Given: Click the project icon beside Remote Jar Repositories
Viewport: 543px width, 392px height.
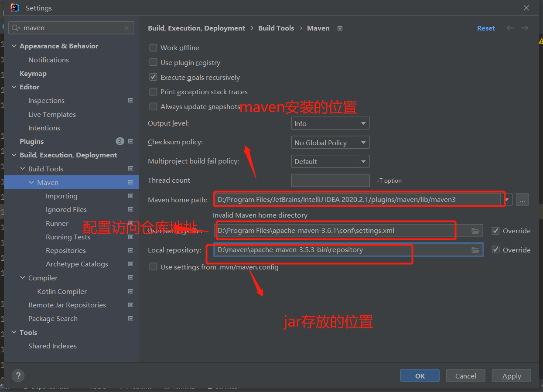Looking at the screenshot, I should click(130, 305).
